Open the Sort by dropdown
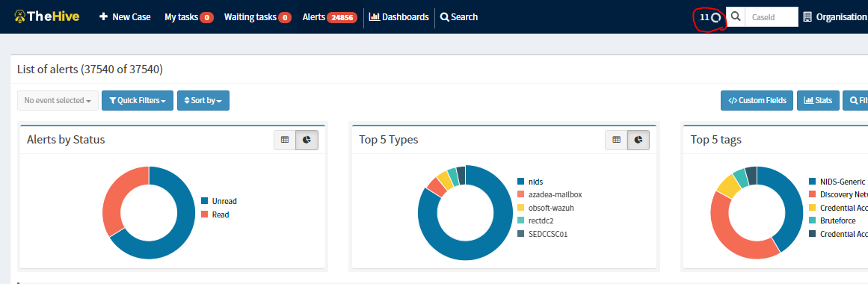868x284 pixels. tap(203, 101)
